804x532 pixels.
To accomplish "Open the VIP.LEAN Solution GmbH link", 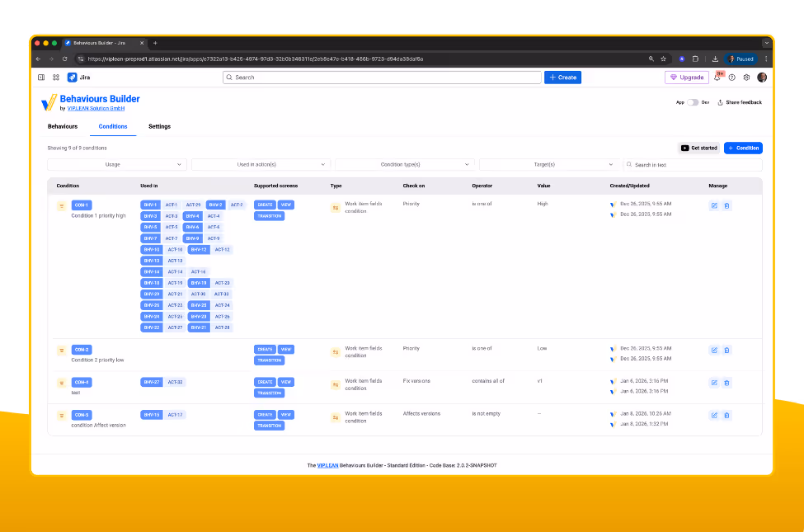I will click(x=96, y=109).
